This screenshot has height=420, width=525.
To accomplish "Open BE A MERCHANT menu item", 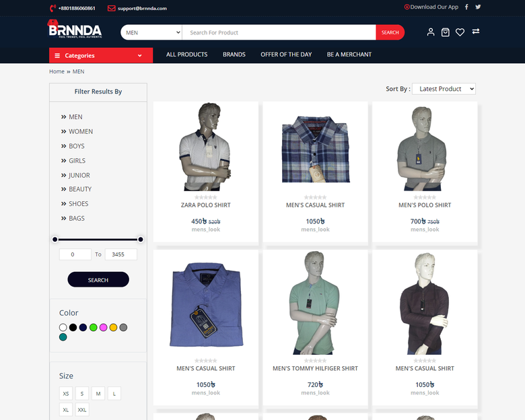I will 349,55.
